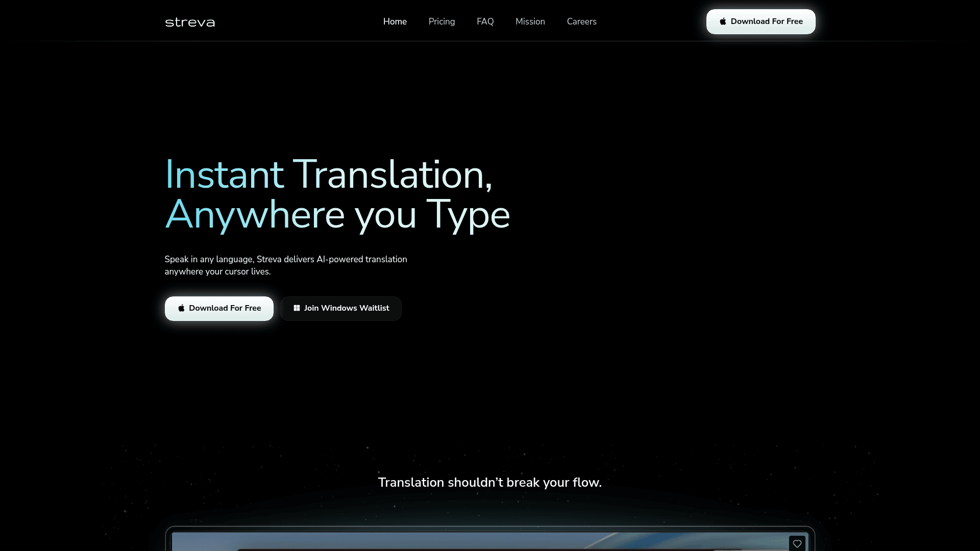Open the Careers page
Viewport: 980px width, 551px height.
[x=581, y=21]
